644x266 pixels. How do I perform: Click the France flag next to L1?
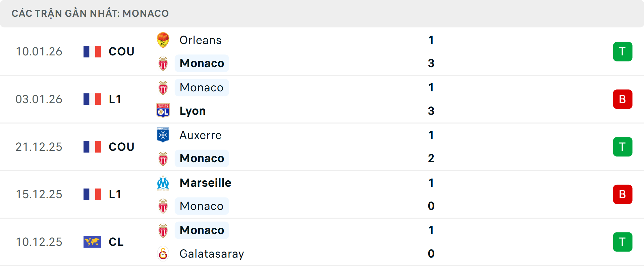pyautogui.click(x=92, y=99)
